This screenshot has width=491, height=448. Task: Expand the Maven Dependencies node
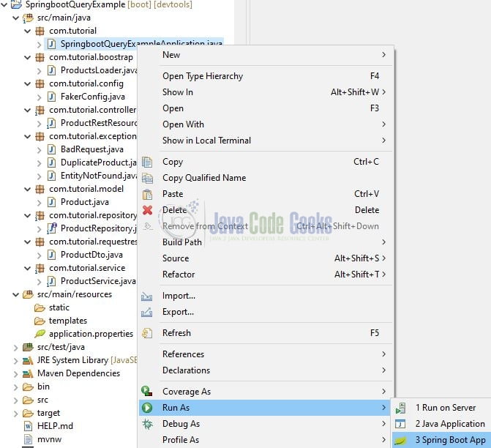click(15, 374)
